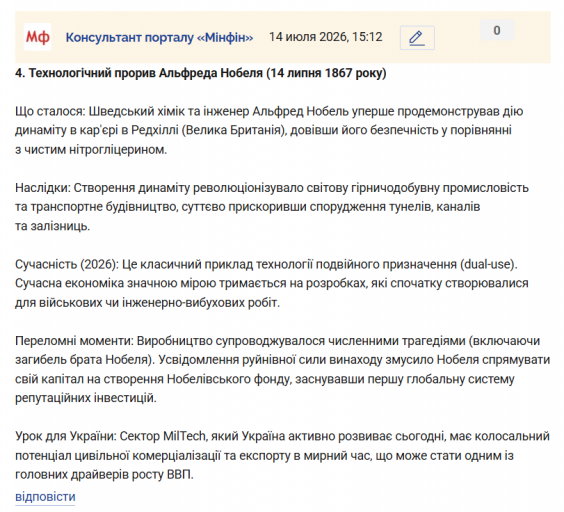The height and width of the screenshot is (512, 564).
Task: Click the paragraph starting Що сталося
Action: pos(269,130)
